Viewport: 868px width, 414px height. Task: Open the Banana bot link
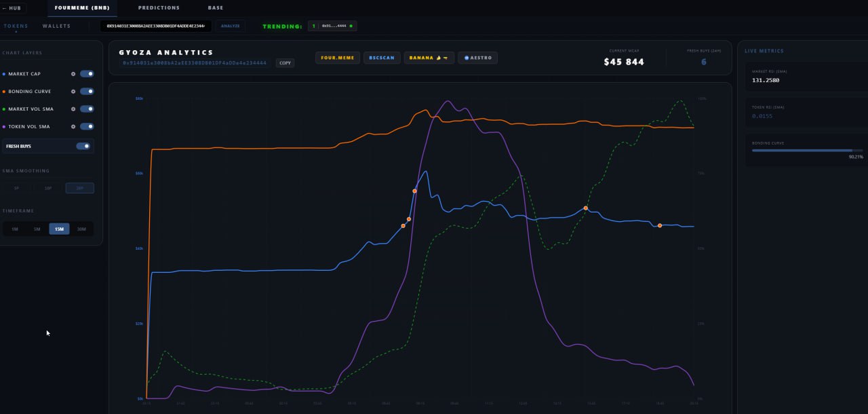click(x=429, y=58)
